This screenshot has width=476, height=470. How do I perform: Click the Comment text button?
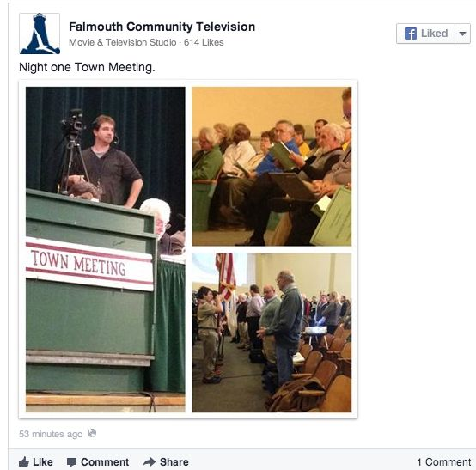(105, 462)
